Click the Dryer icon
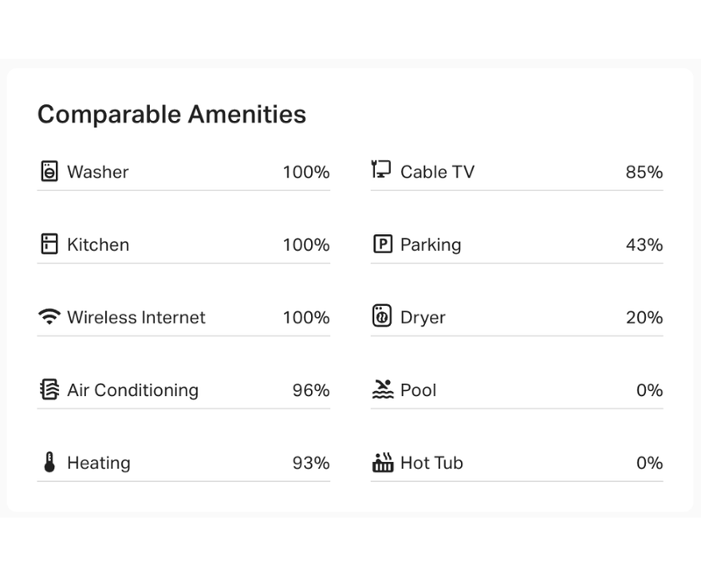The image size is (701, 588). (382, 317)
